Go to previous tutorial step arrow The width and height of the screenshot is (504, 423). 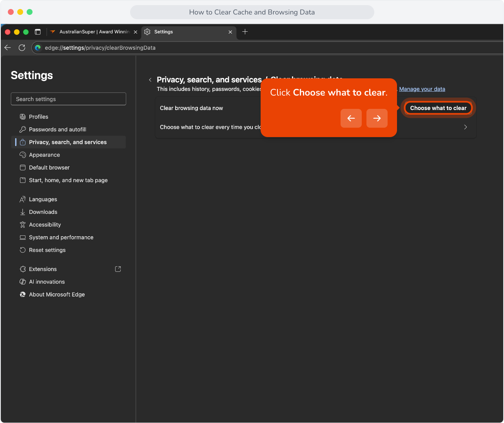pos(351,118)
